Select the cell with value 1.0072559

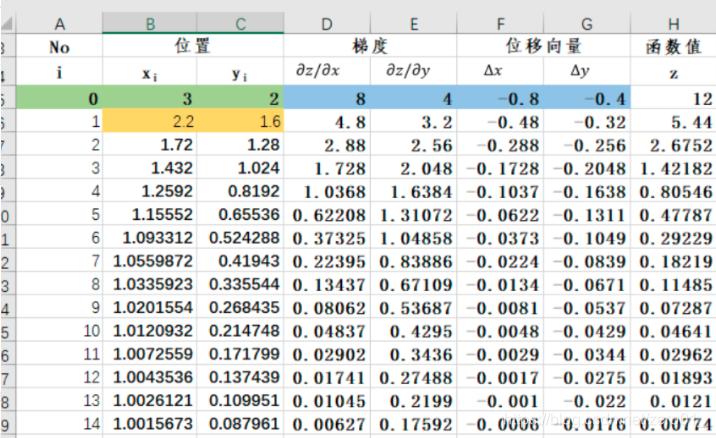pos(149,354)
